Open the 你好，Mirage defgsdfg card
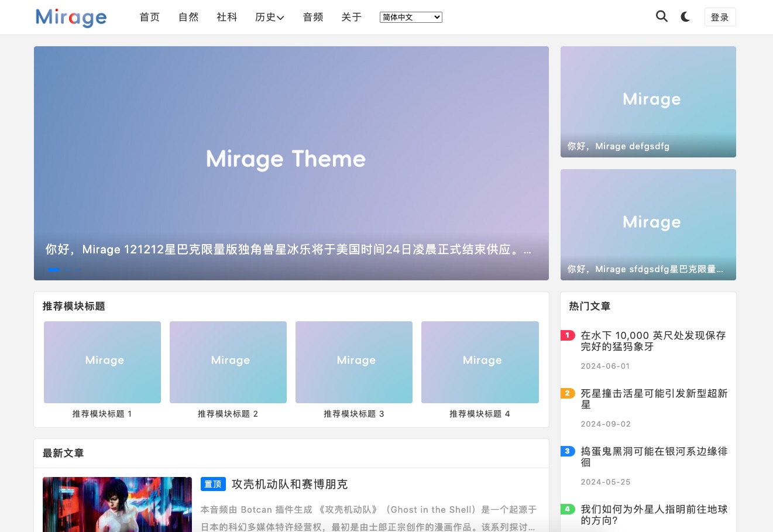The width and height of the screenshot is (773, 532). (x=648, y=102)
